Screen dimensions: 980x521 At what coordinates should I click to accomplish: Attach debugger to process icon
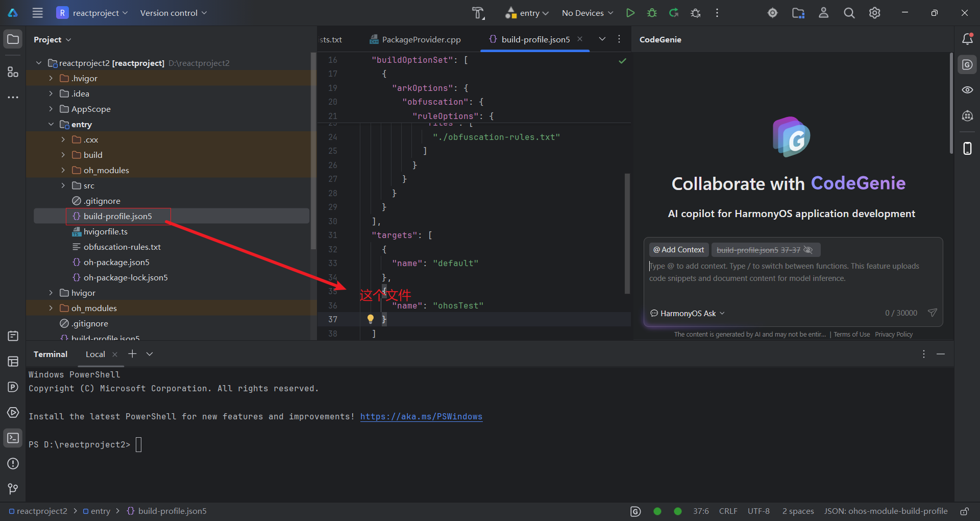[696, 13]
